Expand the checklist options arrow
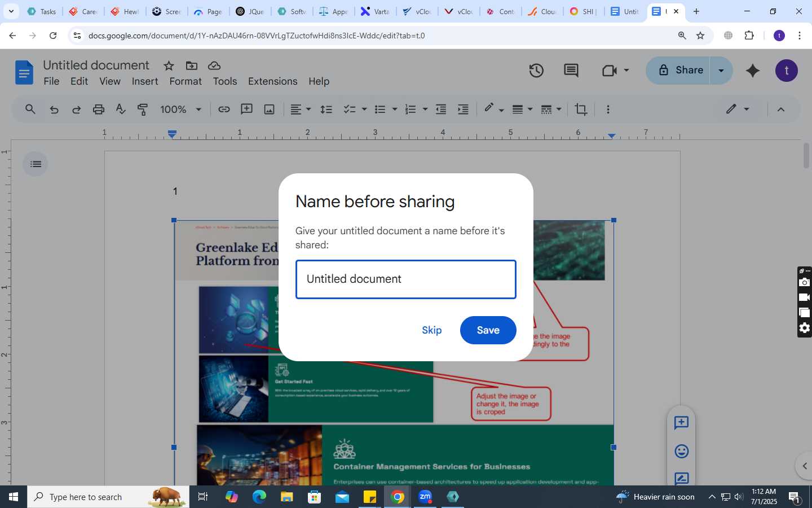 (x=364, y=110)
